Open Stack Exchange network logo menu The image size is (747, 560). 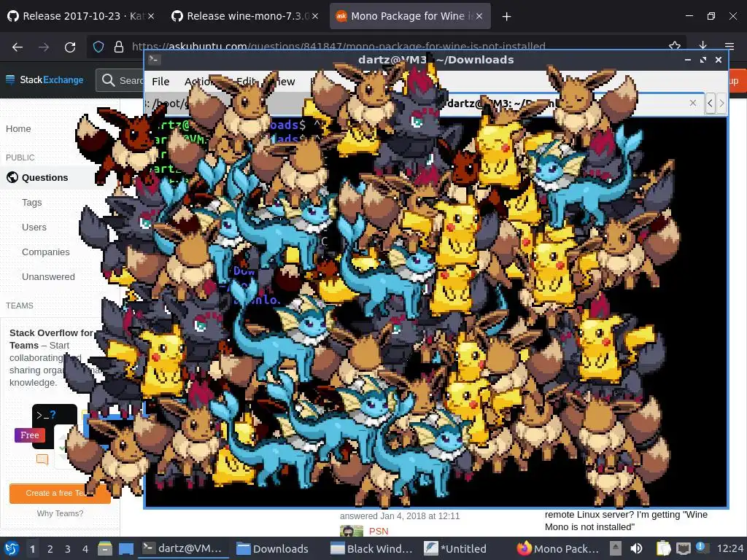coord(44,79)
